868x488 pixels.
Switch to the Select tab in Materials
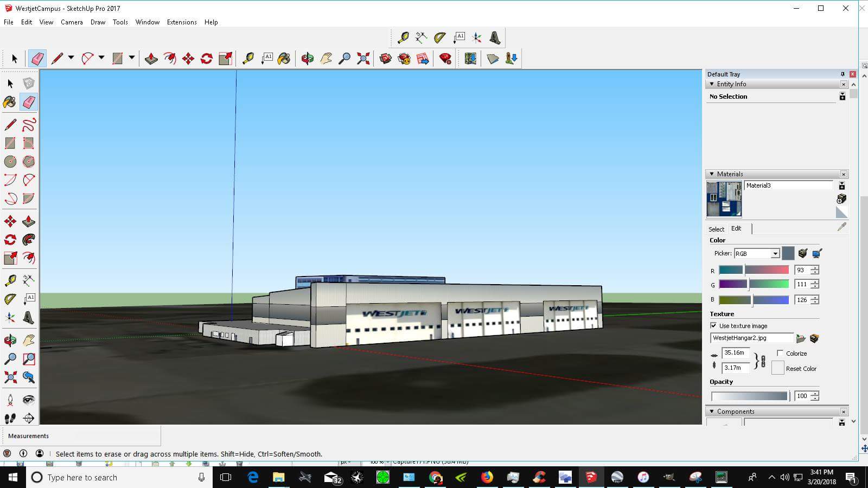click(x=716, y=229)
